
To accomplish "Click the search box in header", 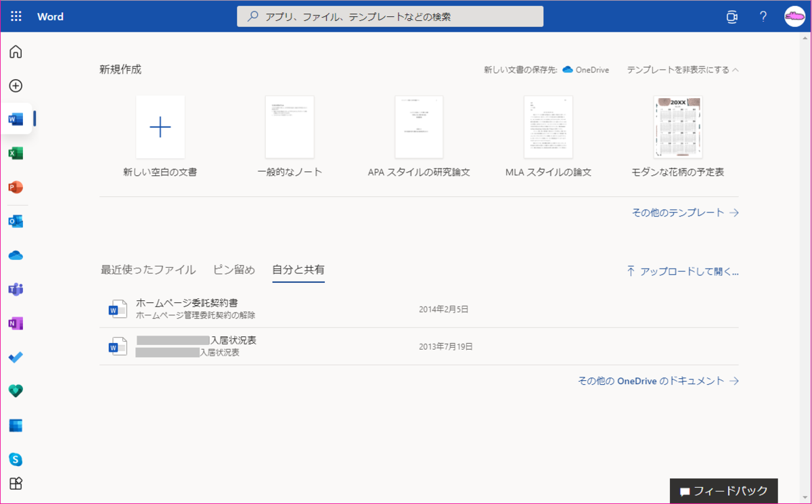I will pos(390,16).
